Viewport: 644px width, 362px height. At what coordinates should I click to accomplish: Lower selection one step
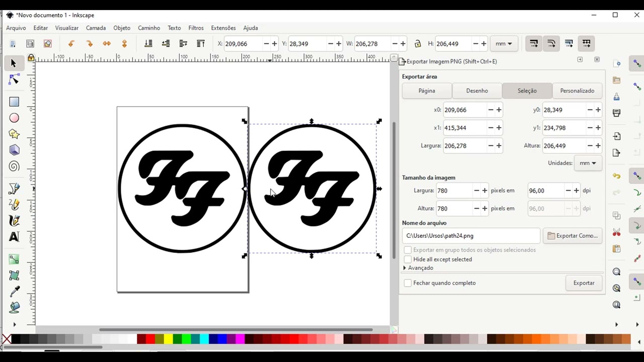(166, 44)
